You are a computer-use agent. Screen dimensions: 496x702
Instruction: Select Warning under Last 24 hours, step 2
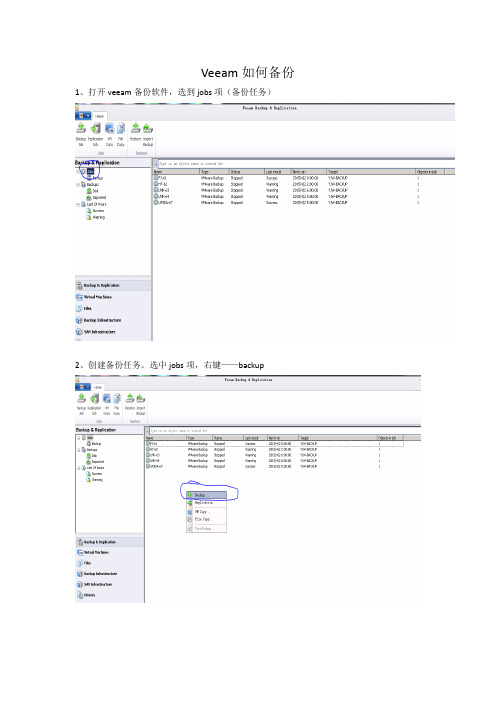[x=94, y=479]
